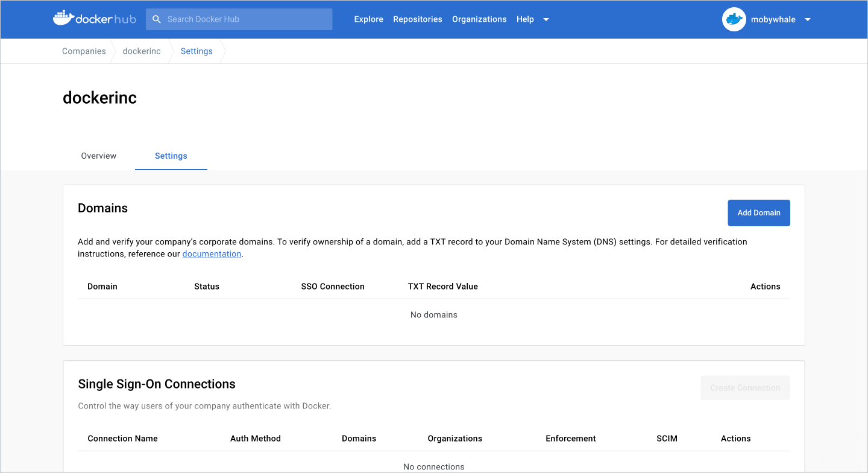Focus the Search Docker Hub field
This screenshot has height=473, width=868.
(239, 19)
